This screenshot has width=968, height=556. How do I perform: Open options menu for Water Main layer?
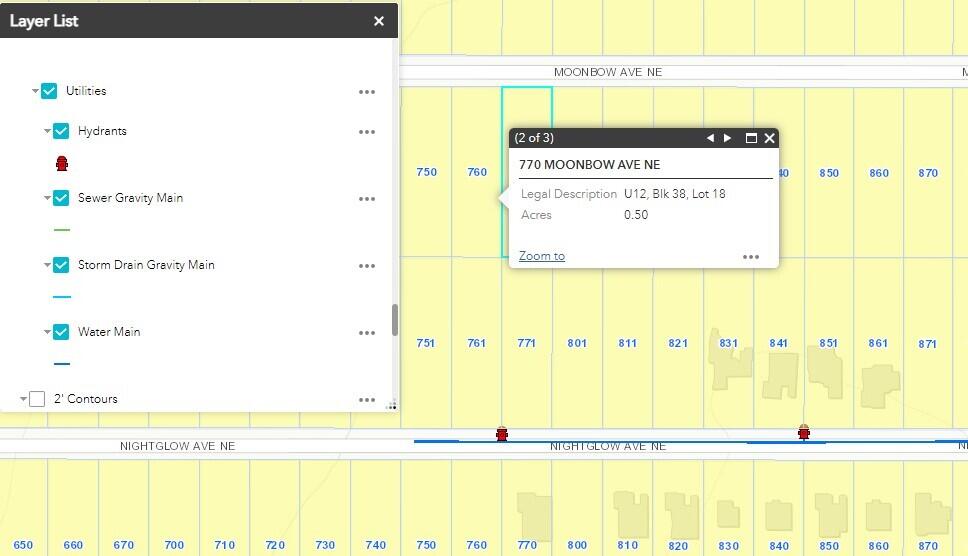coord(367,333)
